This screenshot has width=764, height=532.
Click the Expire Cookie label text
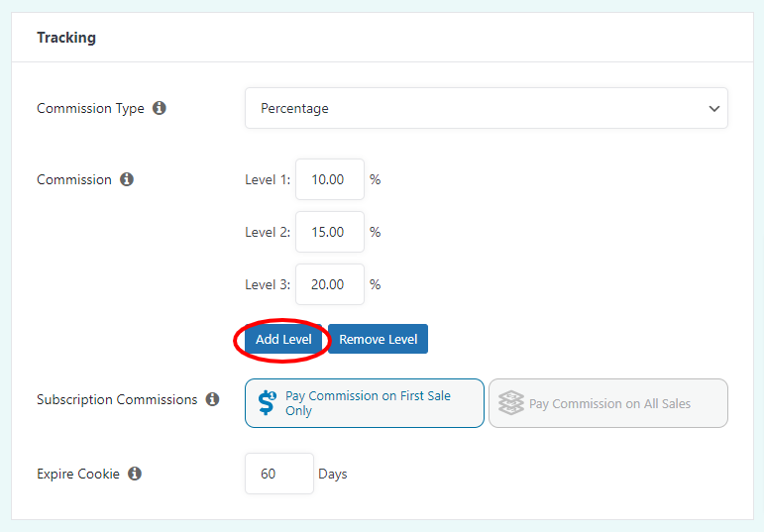coord(78,474)
